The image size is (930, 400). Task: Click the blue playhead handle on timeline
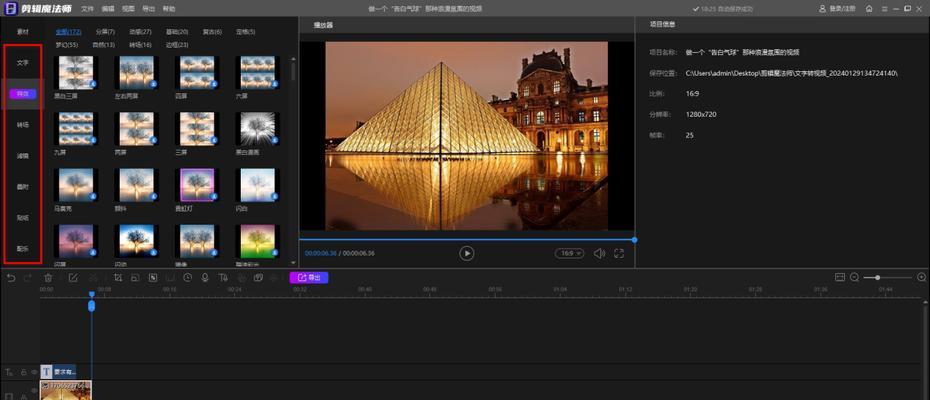coord(91,305)
